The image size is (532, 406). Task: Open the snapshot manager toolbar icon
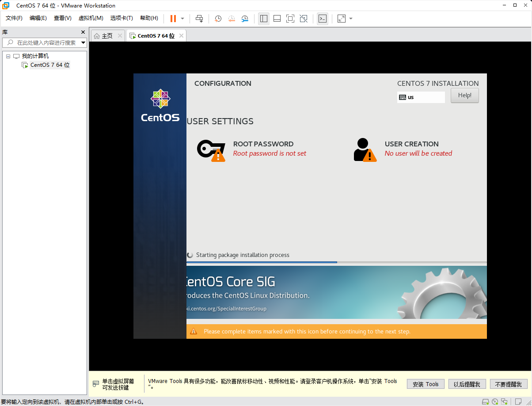coord(245,19)
